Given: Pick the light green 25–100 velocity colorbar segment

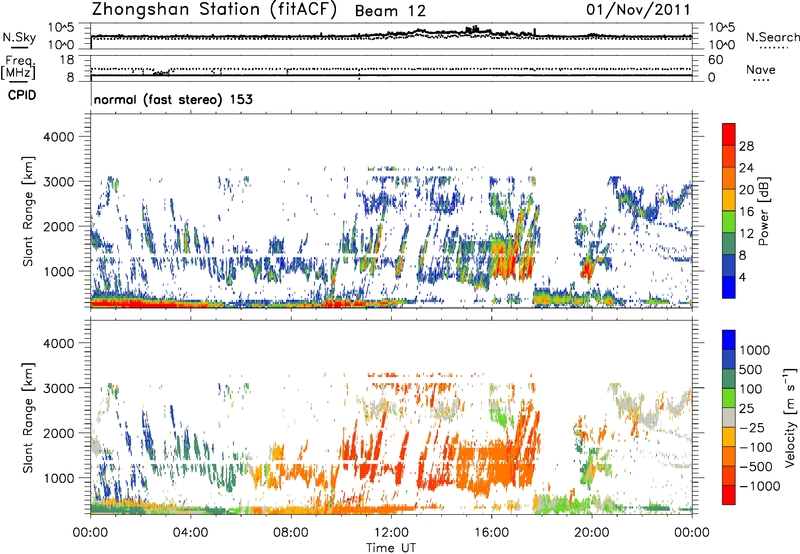Looking at the screenshot, I should pyautogui.click(x=729, y=398).
